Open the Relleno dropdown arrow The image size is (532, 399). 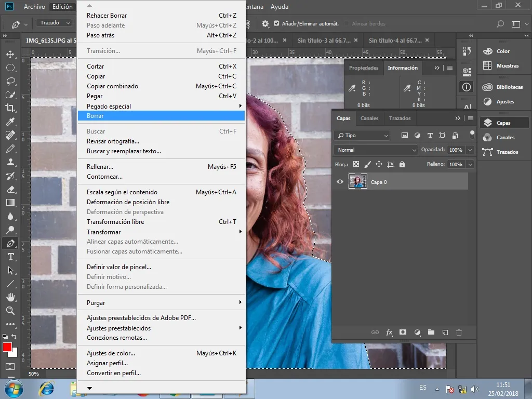coord(470,164)
